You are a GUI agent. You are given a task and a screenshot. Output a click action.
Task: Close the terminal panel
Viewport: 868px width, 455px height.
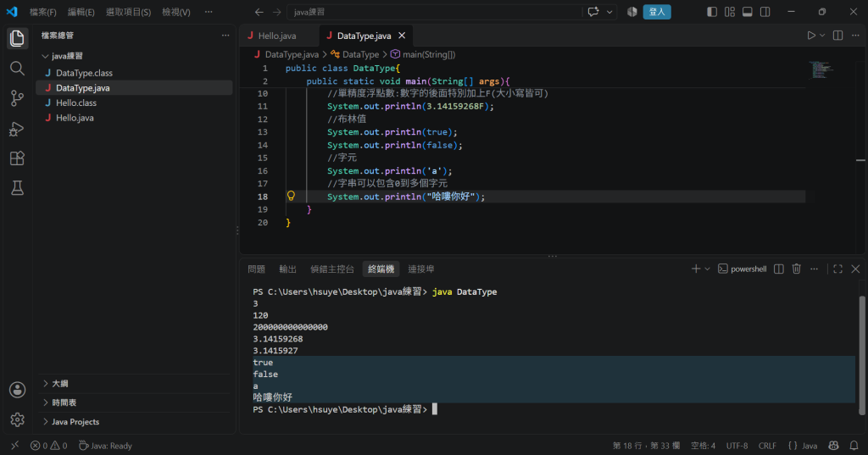[x=856, y=269]
